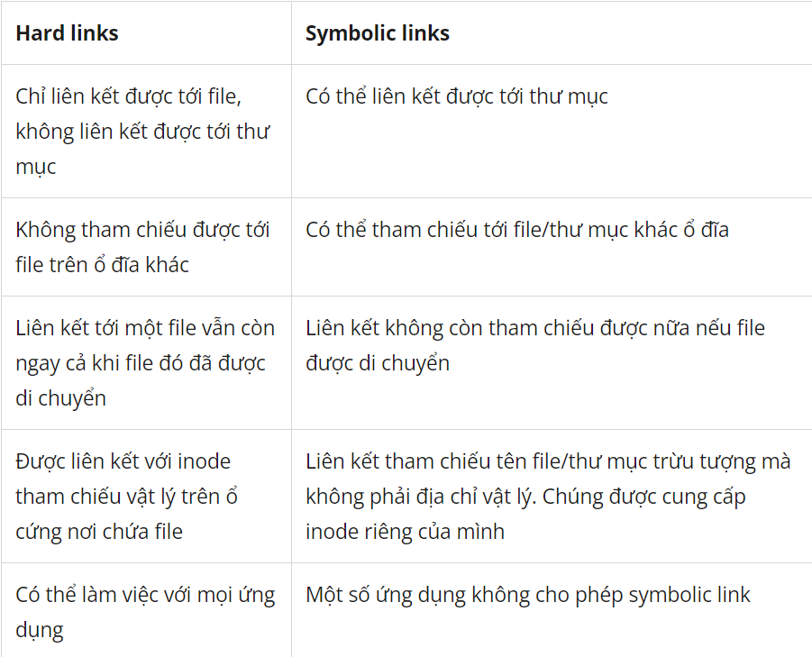Select cell 'Một số ứng dụng không cho phép'
This screenshot has width=812, height=657.
(x=552, y=610)
